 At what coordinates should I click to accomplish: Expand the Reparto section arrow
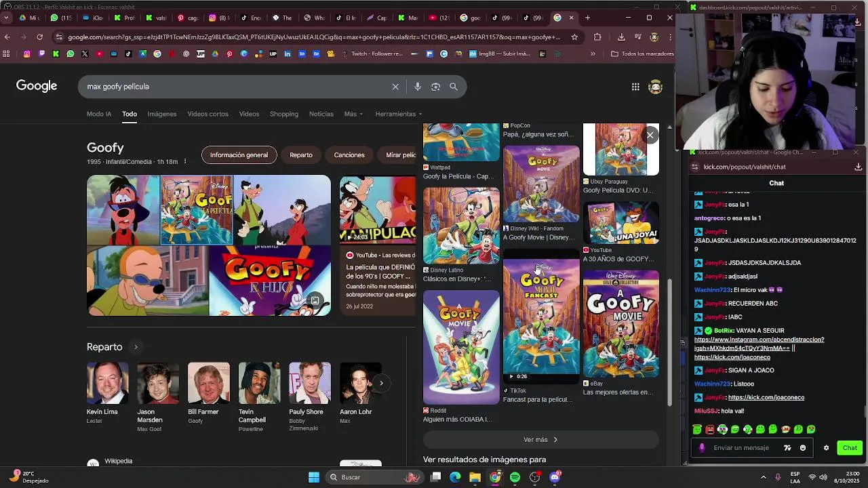136,347
